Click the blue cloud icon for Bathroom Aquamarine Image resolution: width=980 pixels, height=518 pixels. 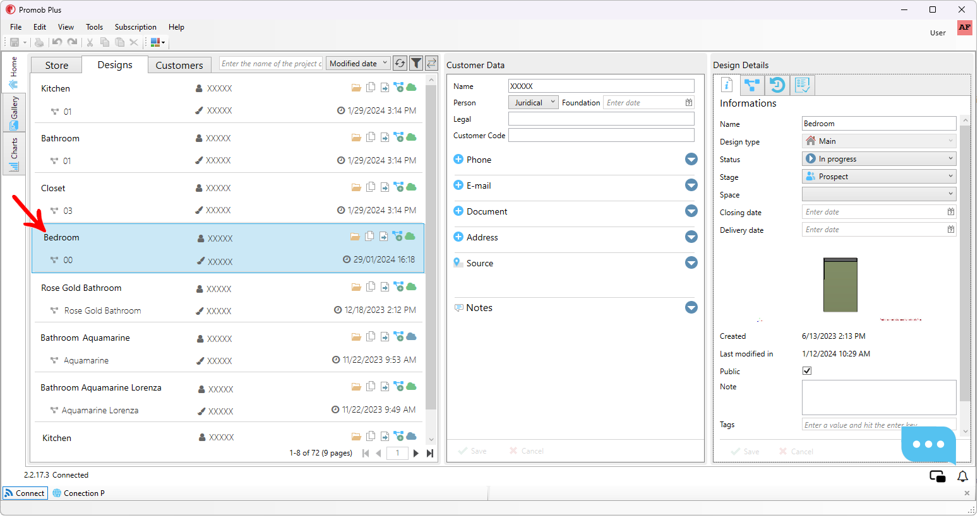coord(412,336)
